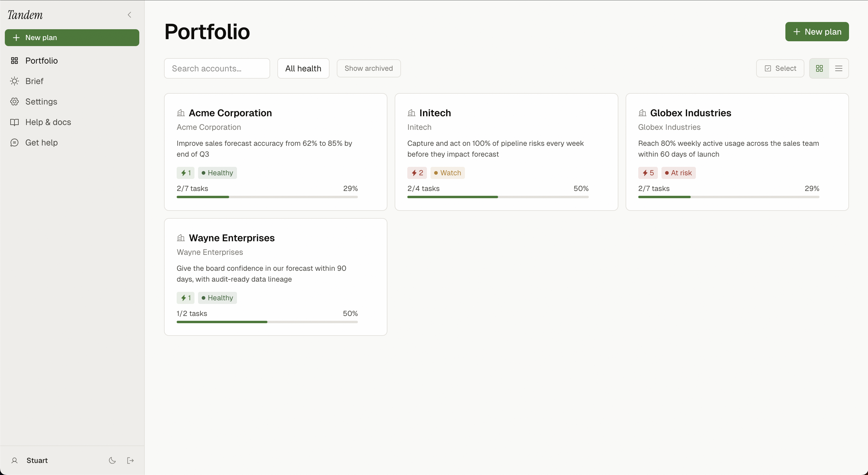Click the Healthy status badge on Acme Corporation
This screenshot has width=868, height=475.
click(x=217, y=173)
